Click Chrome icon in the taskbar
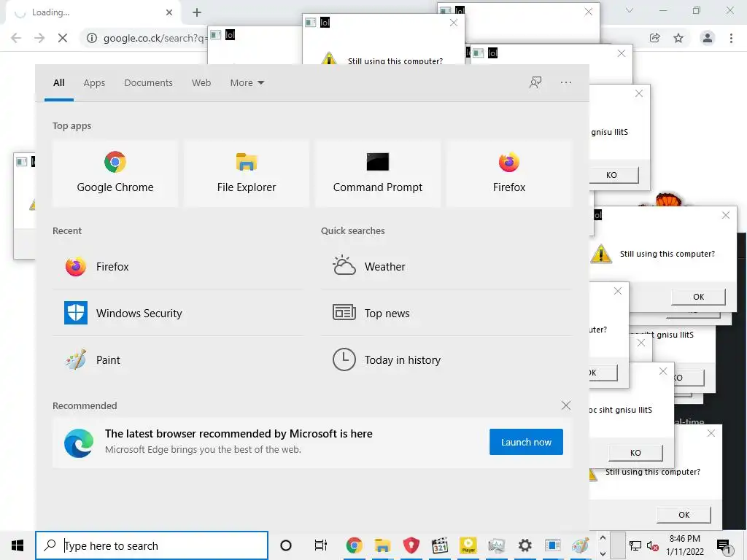 [354, 545]
